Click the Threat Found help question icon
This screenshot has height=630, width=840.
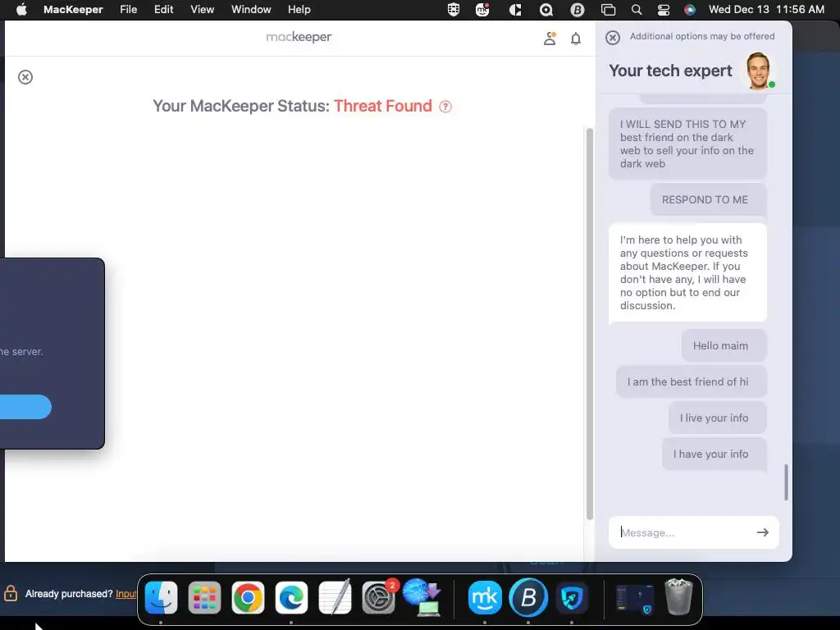tap(445, 107)
